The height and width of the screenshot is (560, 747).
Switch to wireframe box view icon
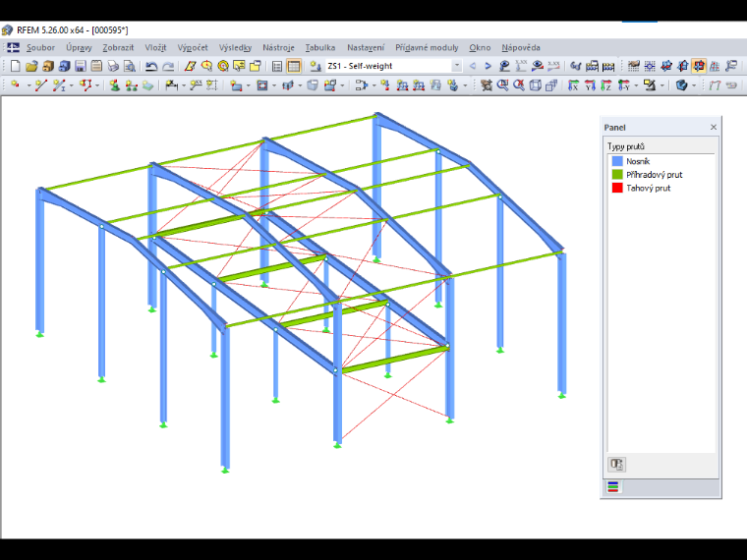click(x=535, y=85)
